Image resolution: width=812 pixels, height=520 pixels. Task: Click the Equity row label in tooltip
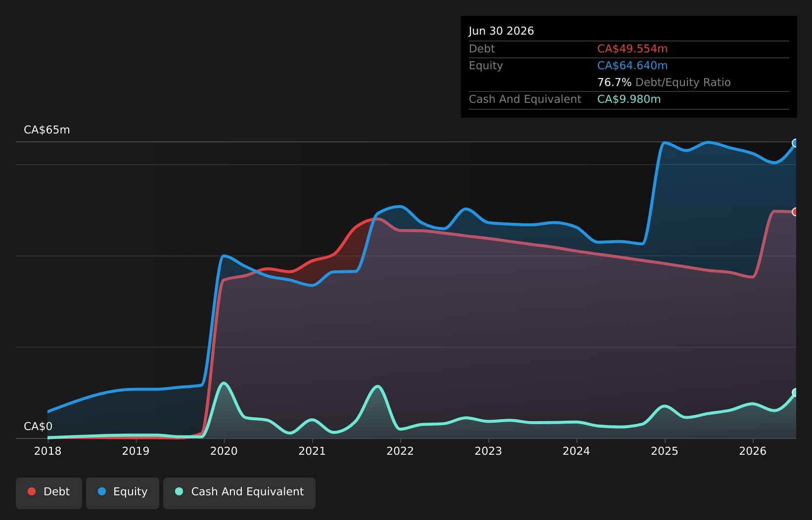click(486, 66)
